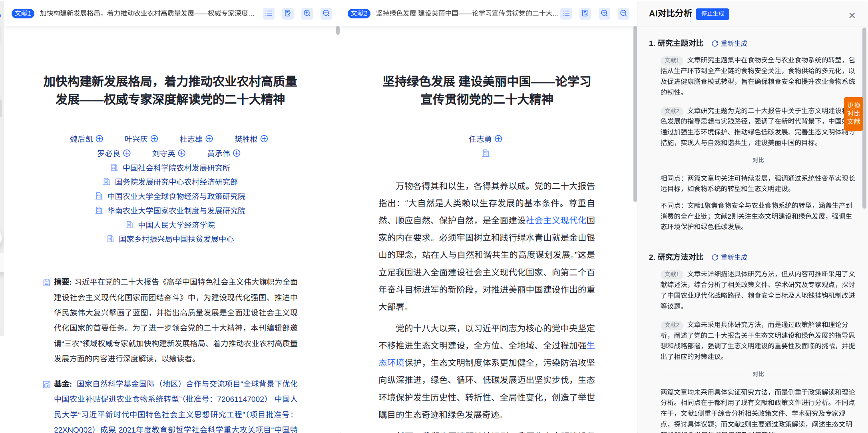Zoom out on document 文献1

326,13
